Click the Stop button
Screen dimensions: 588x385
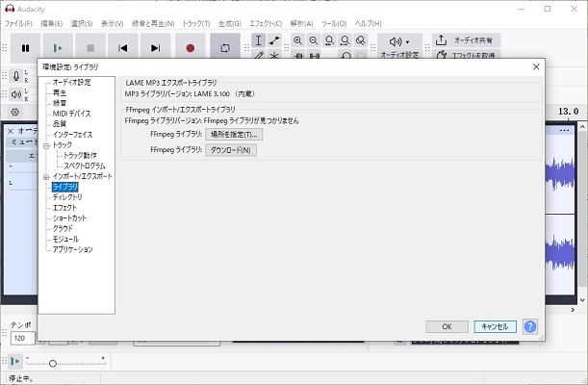pos(90,48)
